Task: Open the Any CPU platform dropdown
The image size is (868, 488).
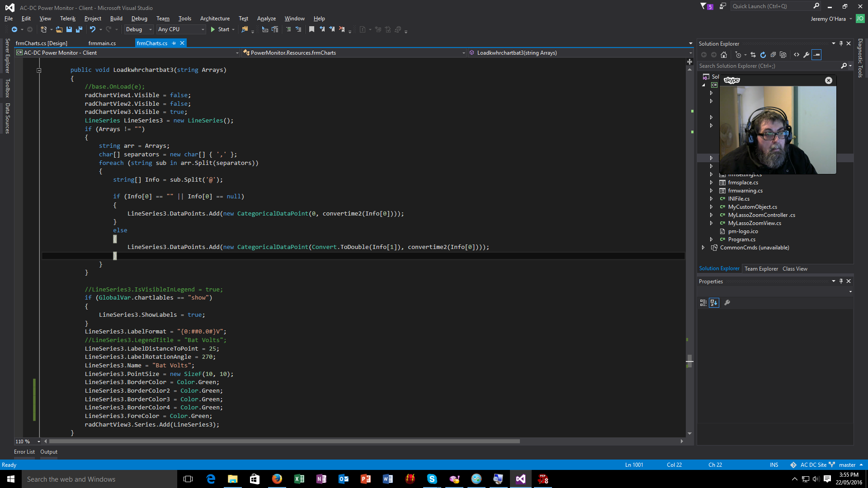Action: click(181, 29)
